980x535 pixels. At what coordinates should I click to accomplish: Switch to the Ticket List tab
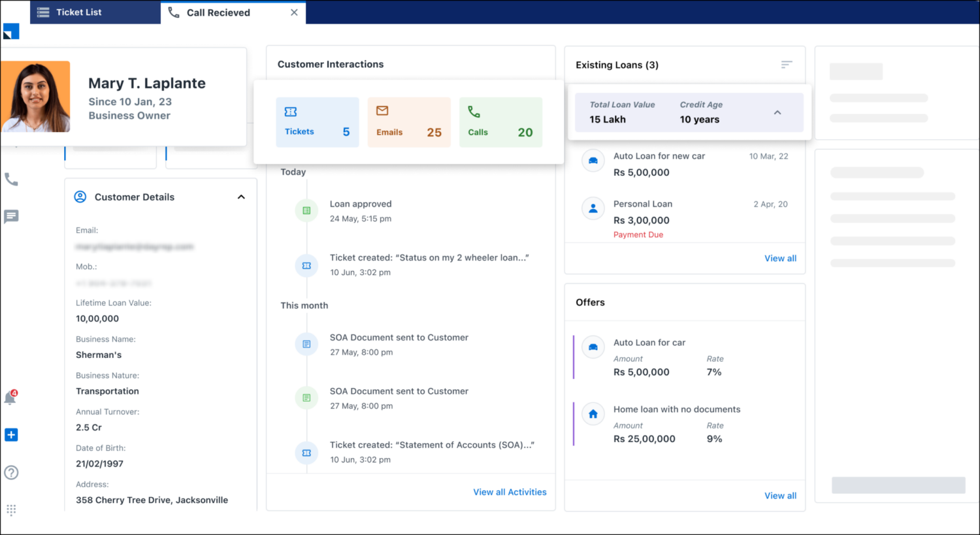click(80, 12)
